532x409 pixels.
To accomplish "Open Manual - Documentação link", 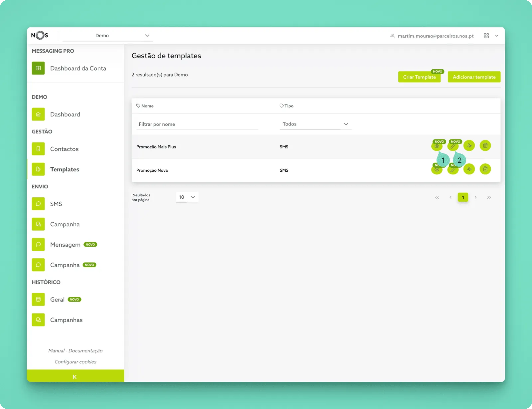I will [75, 351].
